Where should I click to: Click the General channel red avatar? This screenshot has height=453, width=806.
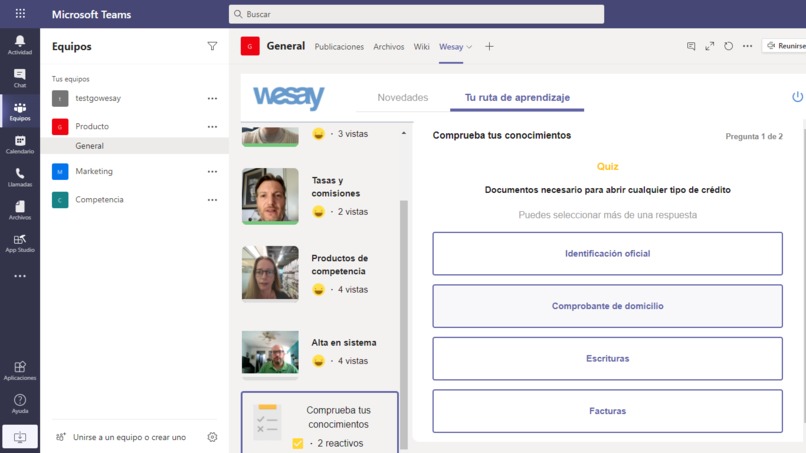click(250, 46)
